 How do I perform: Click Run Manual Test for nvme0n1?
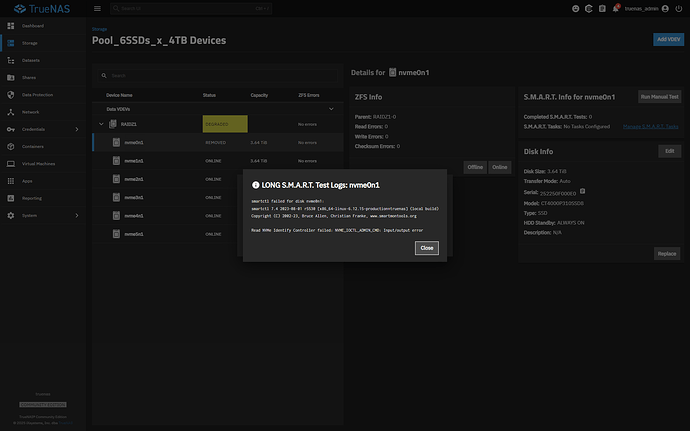pos(660,97)
